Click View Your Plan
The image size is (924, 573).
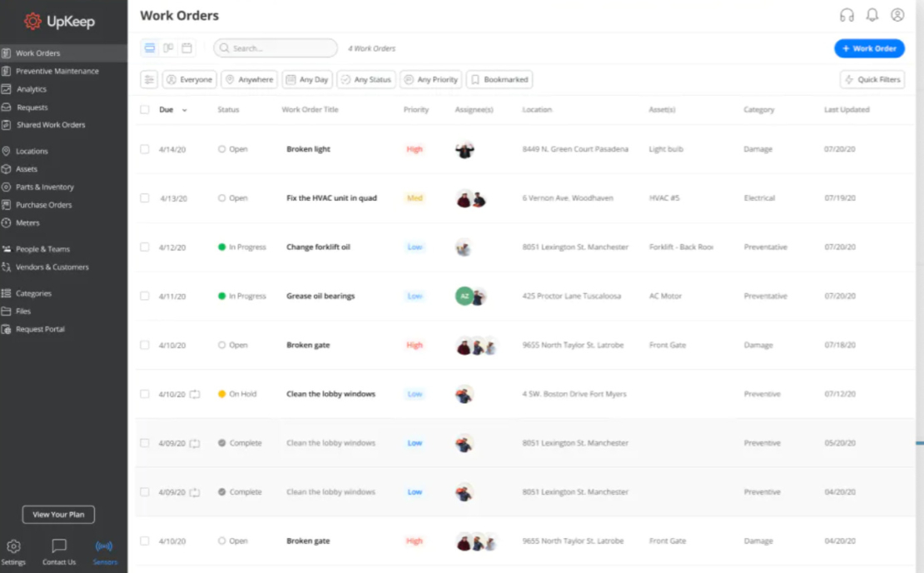57,515
